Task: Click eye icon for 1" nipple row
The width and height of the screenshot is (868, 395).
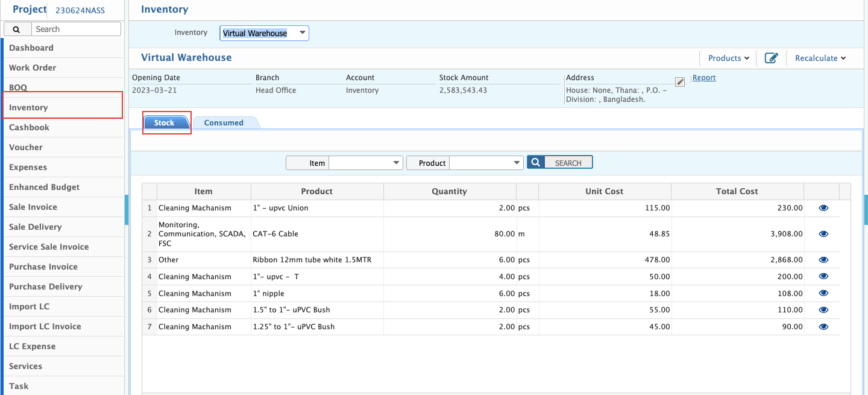Action: tap(823, 294)
